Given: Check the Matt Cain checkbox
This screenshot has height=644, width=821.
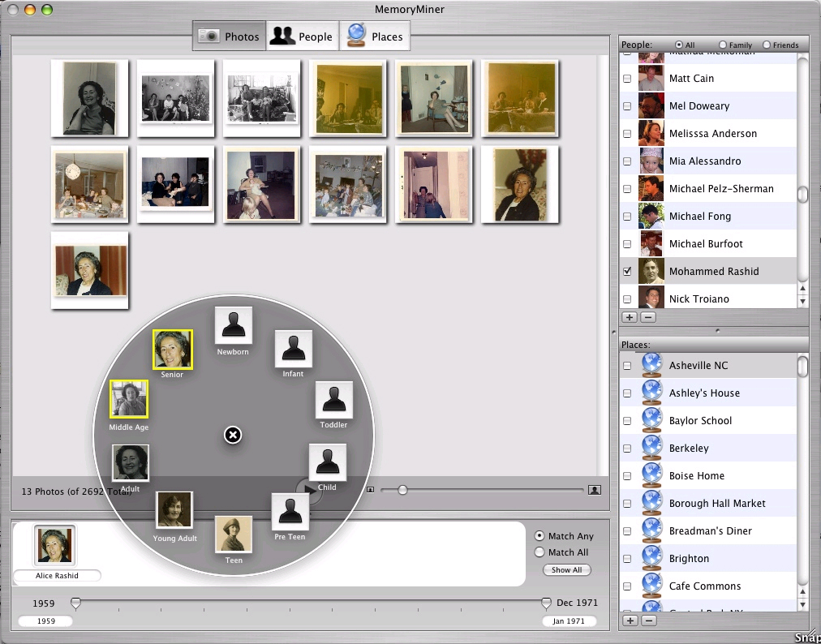Looking at the screenshot, I should [x=627, y=79].
